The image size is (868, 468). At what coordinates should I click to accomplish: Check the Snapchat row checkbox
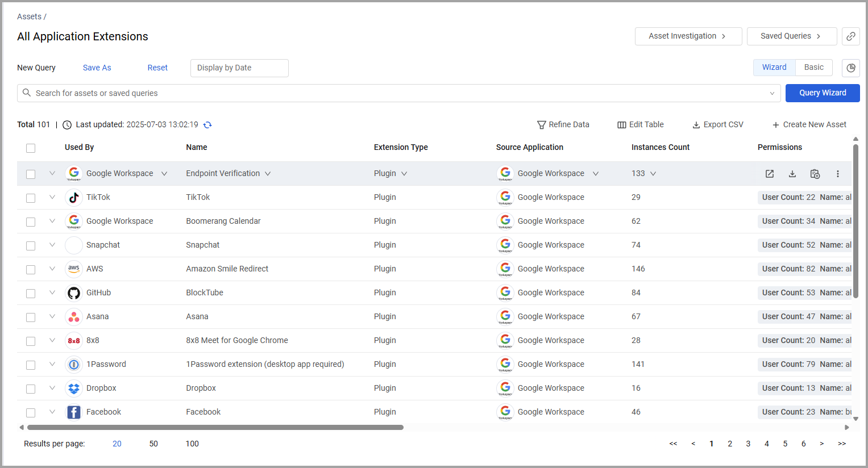point(31,246)
